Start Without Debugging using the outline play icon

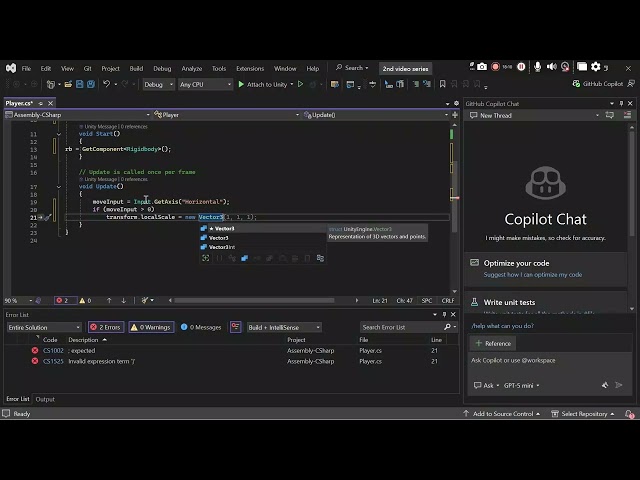[x=300, y=84]
